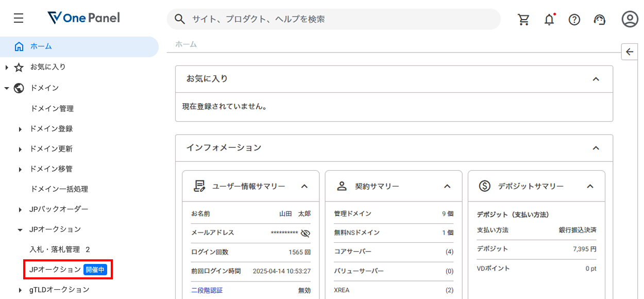Collapse the デポジットサマリー card
Image resolution: width=644 pixels, height=299 pixels.
click(x=590, y=186)
